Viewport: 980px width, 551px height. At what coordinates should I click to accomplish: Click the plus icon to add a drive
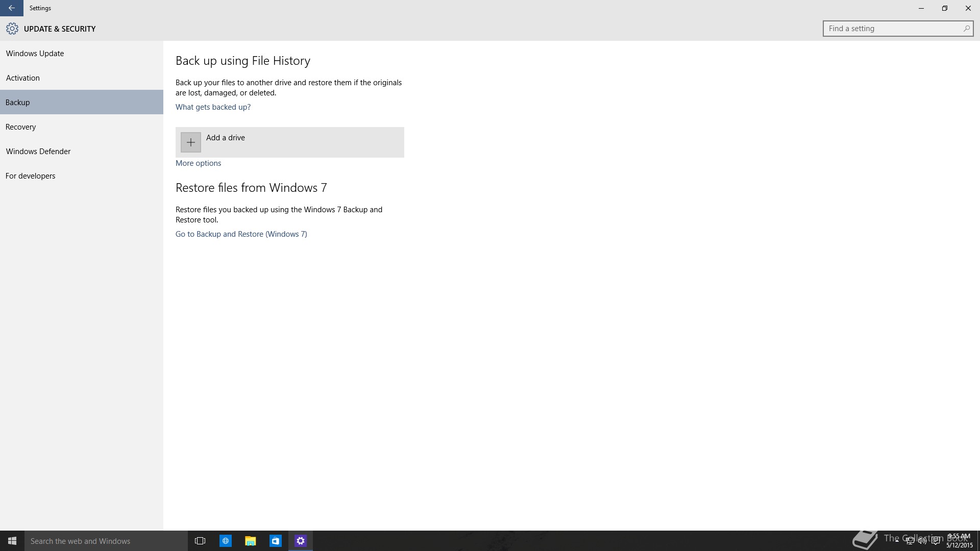tap(190, 142)
